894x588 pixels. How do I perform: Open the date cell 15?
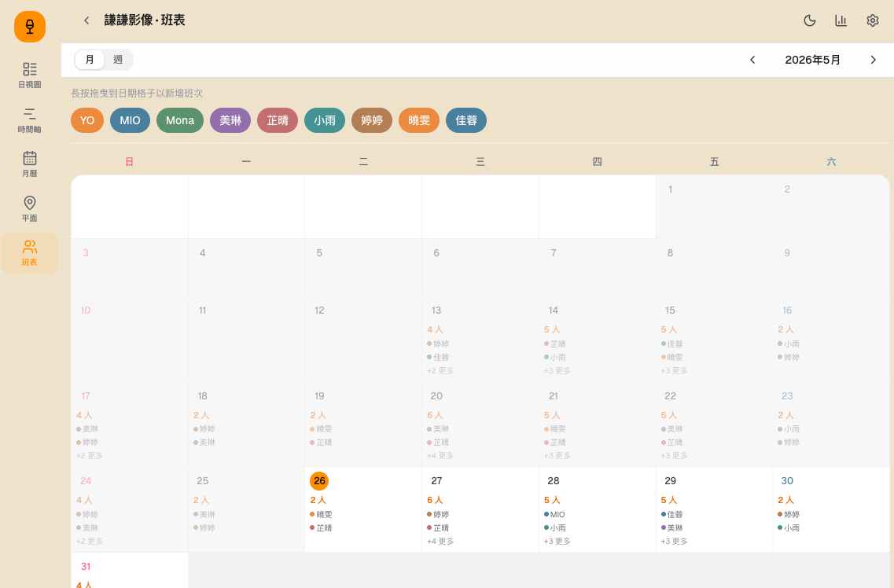714,339
